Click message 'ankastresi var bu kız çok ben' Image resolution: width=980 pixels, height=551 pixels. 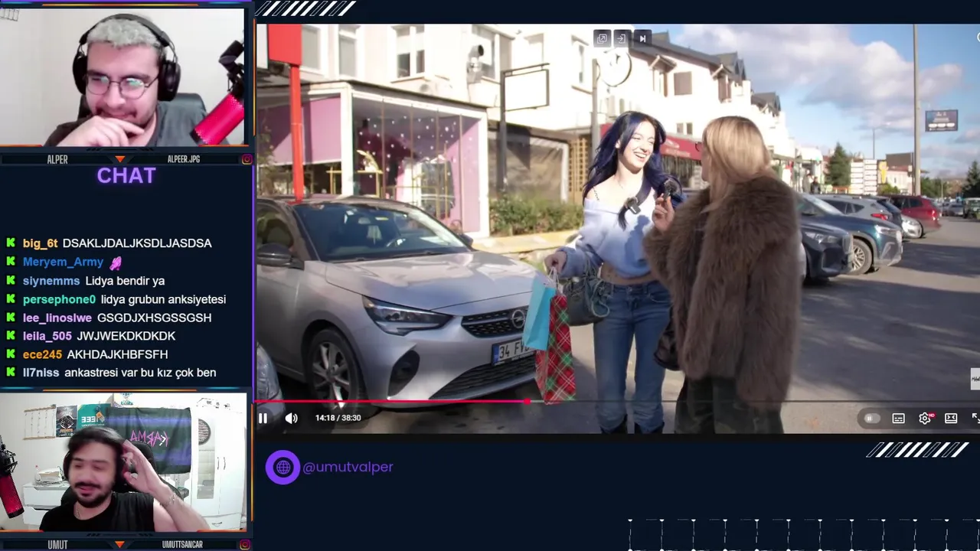140,373
